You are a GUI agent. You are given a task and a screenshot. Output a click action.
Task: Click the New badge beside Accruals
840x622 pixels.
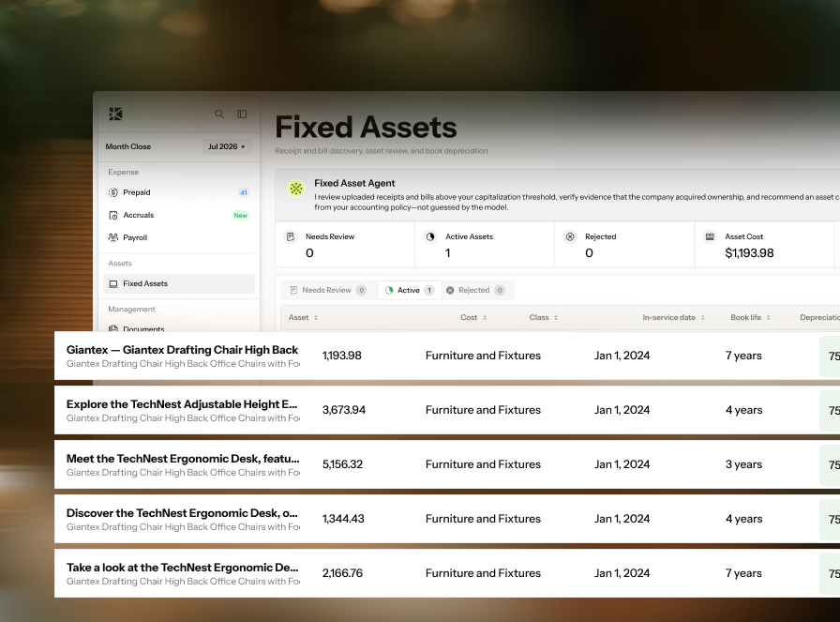(241, 216)
